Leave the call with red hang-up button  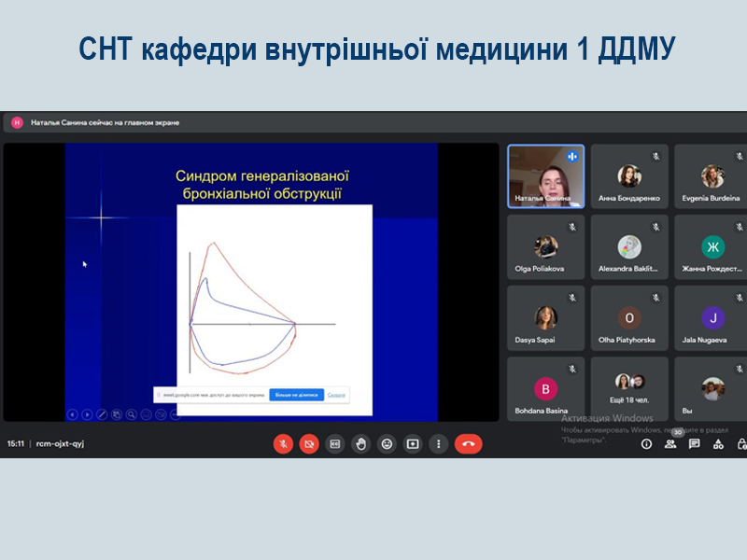(x=468, y=444)
